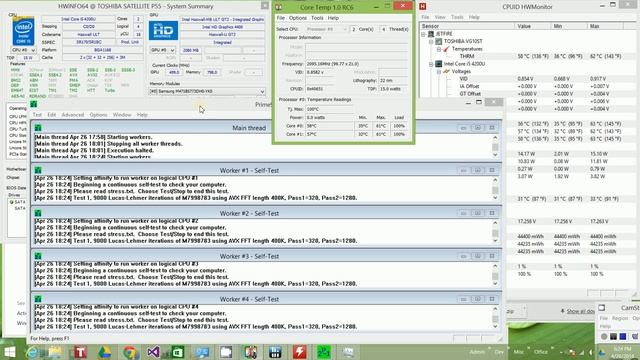This screenshot has width=640, height=360.
Task: Open the Windows Start button
Action: click(x=9, y=352)
